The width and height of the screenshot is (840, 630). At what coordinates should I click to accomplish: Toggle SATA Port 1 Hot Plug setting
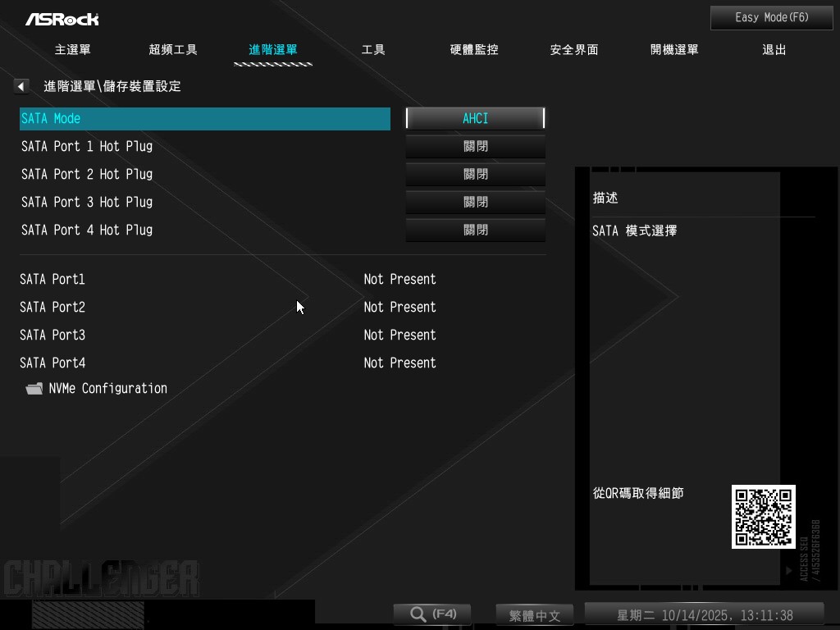point(475,147)
